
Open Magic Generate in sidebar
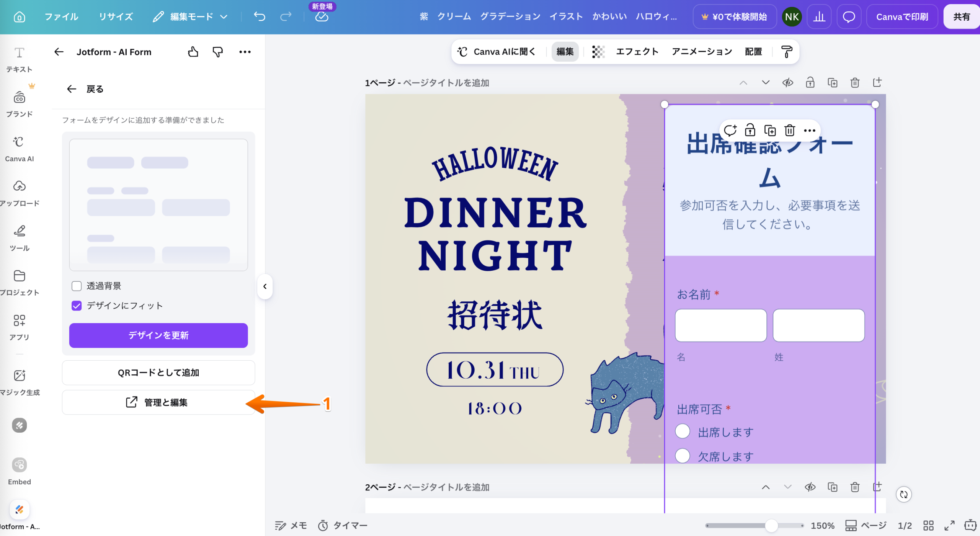coord(19,382)
